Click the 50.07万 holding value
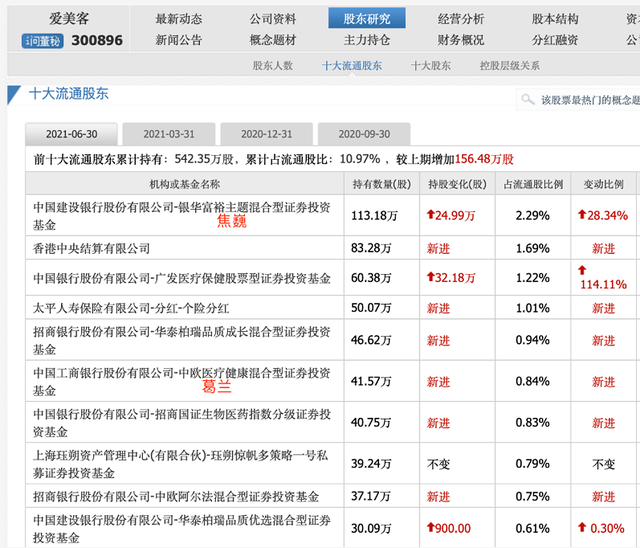 (x=371, y=308)
